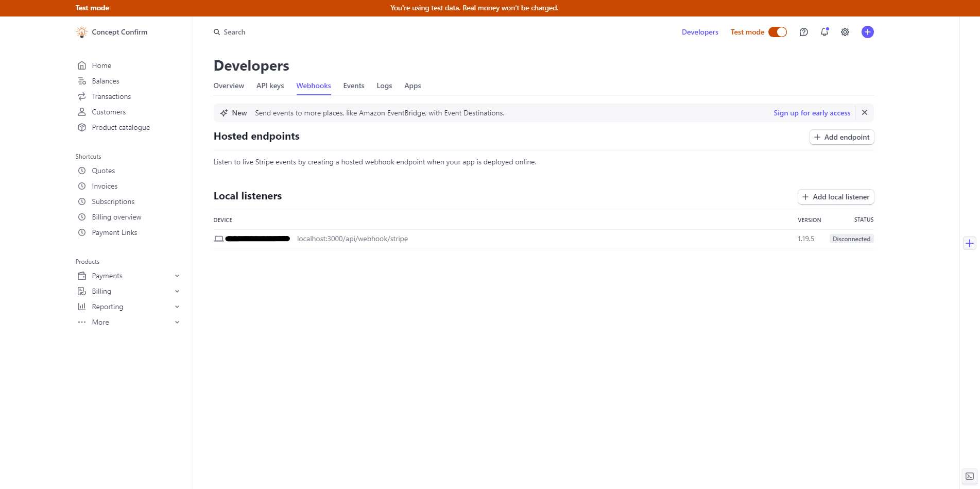Screen dimensions: 980x489
Task: Click the Add endpoint button
Action: tap(841, 137)
